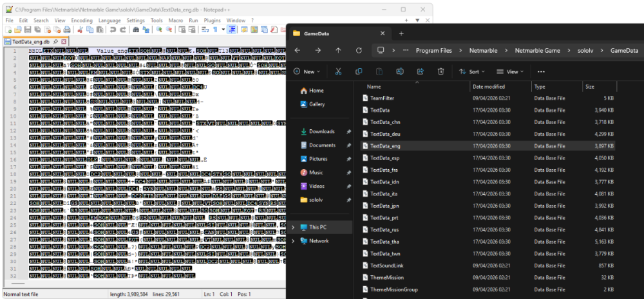Click the New file icon in Notepad++
The height and width of the screenshot is (299, 644).
click(x=8, y=30)
